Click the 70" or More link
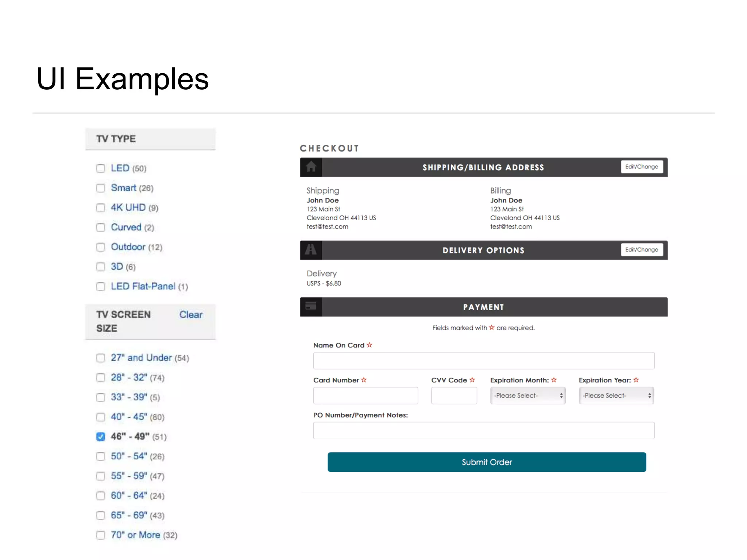This screenshot has width=747, height=560. coord(135,535)
